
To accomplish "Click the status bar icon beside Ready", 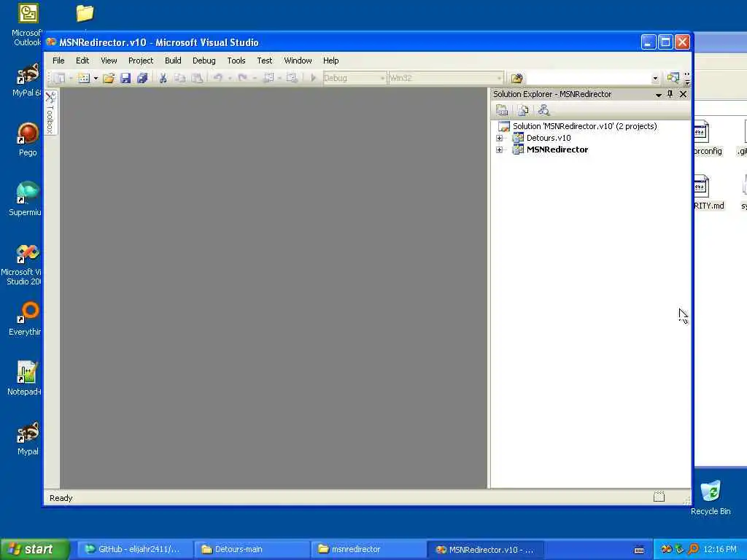I will (x=659, y=497).
